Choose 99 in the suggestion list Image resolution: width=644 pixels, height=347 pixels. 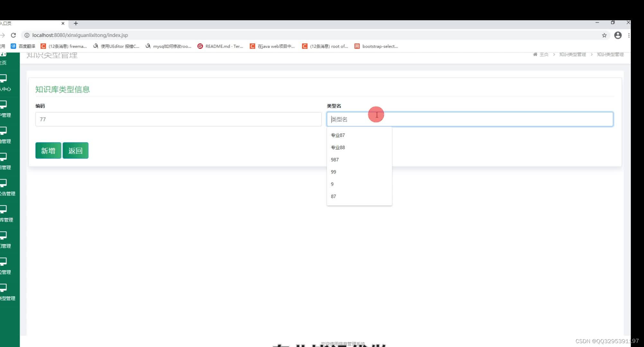click(359, 172)
